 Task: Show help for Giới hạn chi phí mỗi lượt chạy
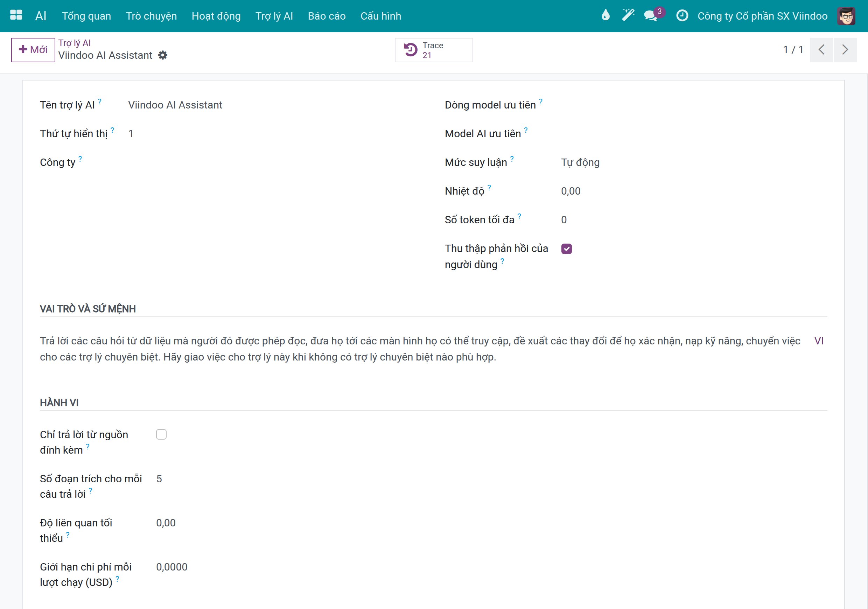pyautogui.click(x=118, y=579)
